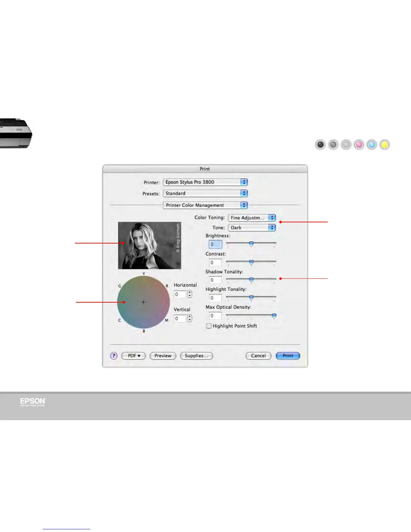Screen dimensions: 411x532
Task: Click the yellow ink dot indicator
Action: pyautogui.click(x=384, y=144)
